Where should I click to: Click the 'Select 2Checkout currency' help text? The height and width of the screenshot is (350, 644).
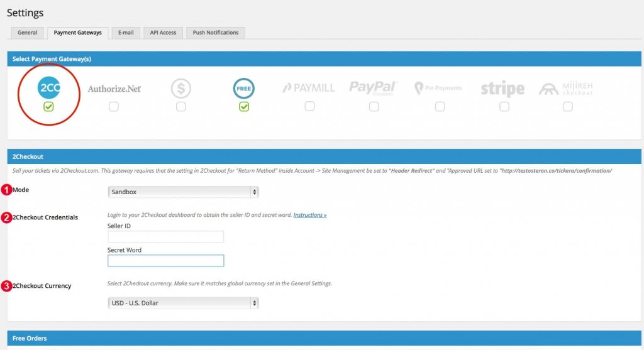pyautogui.click(x=219, y=283)
